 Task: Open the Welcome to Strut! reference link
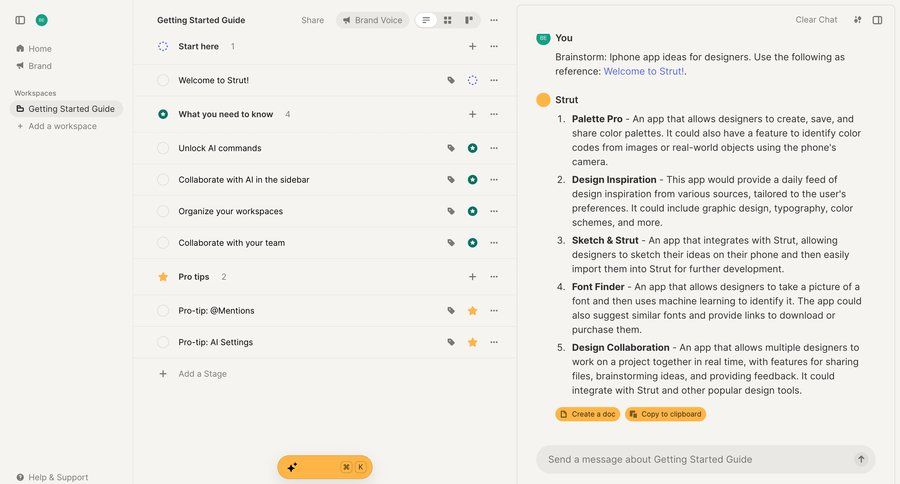pos(643,71)
